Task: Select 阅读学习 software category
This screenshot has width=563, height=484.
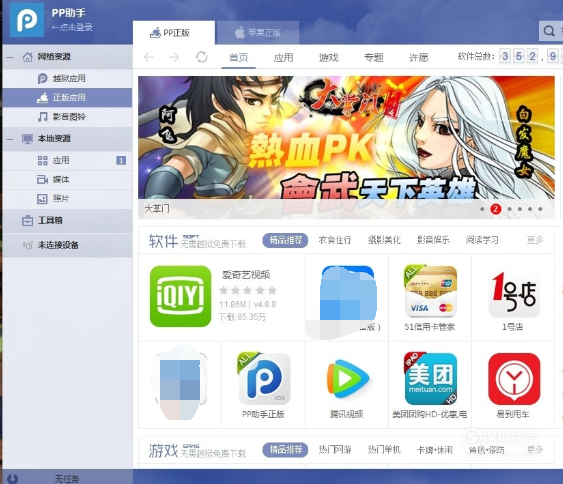Action: pyautogui.click(x=482, y=240)
